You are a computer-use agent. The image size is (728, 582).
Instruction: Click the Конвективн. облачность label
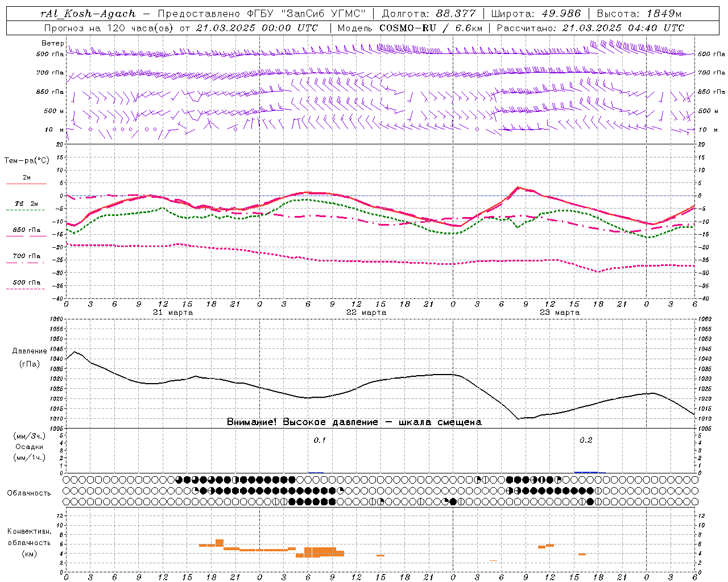coord(29,537)
